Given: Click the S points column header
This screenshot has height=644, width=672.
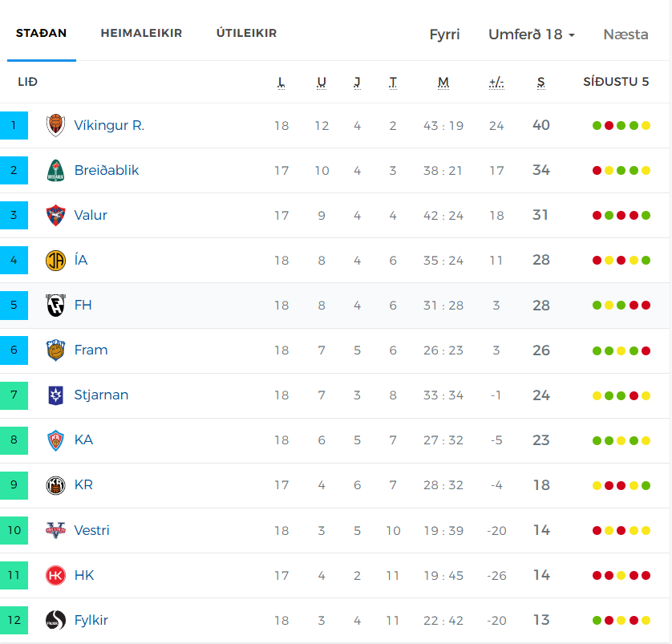Looking at the screenshot, I should [x=541, y=82].
